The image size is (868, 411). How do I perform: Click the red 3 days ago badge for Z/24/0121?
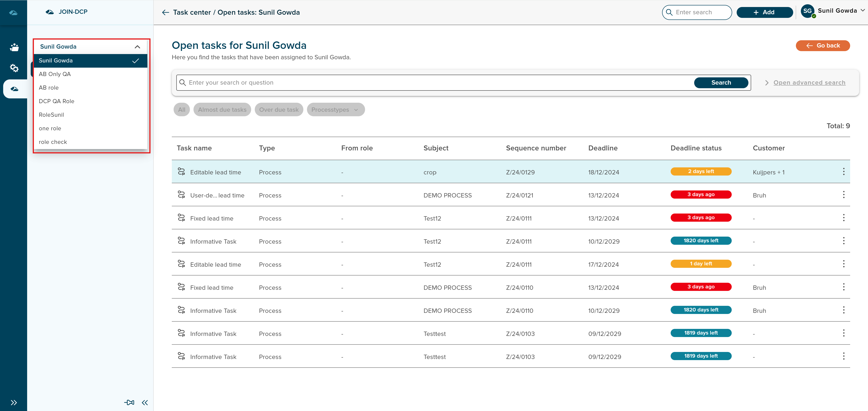pos(701,195)
